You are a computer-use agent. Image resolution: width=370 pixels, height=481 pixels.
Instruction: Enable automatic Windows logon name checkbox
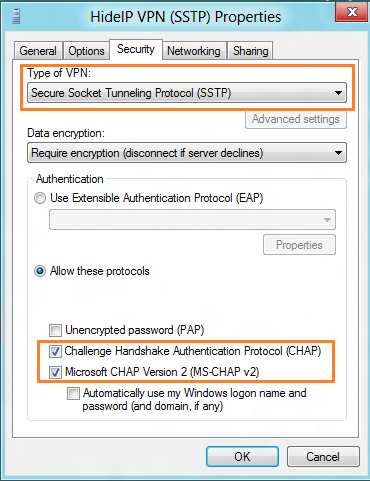point(73,393)
